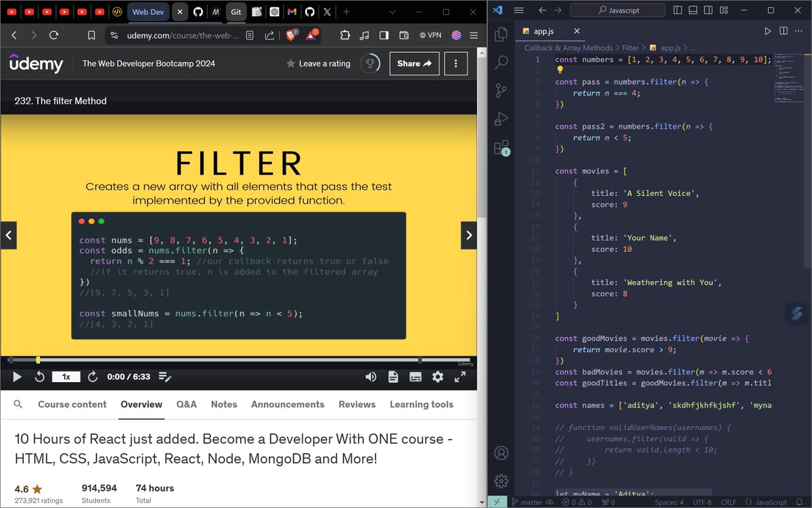Search the Udemy course content
The image size is (812, 508).
click(18, 404)
